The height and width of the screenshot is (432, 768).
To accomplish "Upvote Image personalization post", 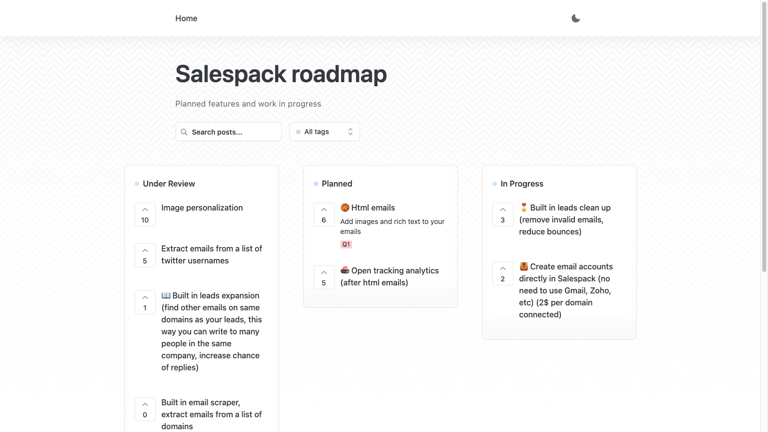I will (145, 215).
